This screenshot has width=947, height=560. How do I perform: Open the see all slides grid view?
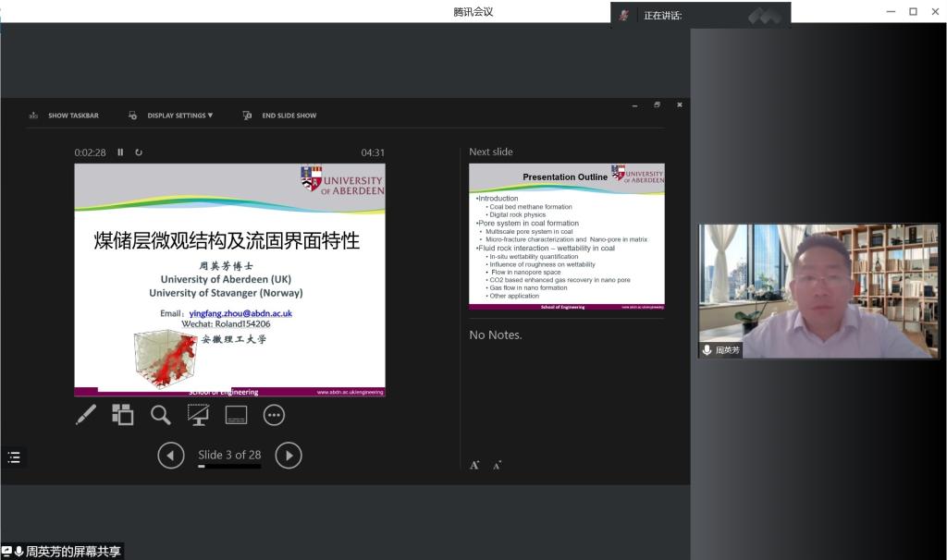point(123,415)
